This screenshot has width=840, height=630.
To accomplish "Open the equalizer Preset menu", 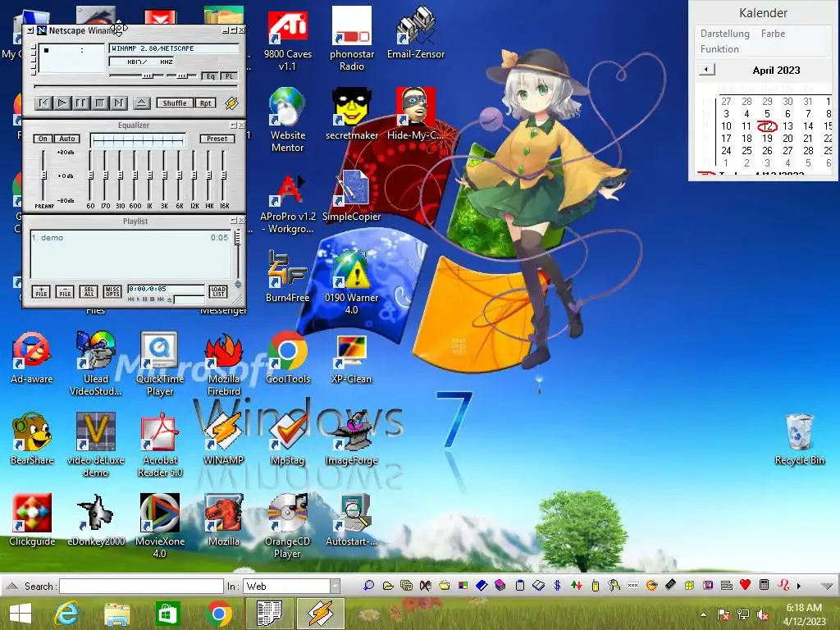I will (x=217, y=138).
